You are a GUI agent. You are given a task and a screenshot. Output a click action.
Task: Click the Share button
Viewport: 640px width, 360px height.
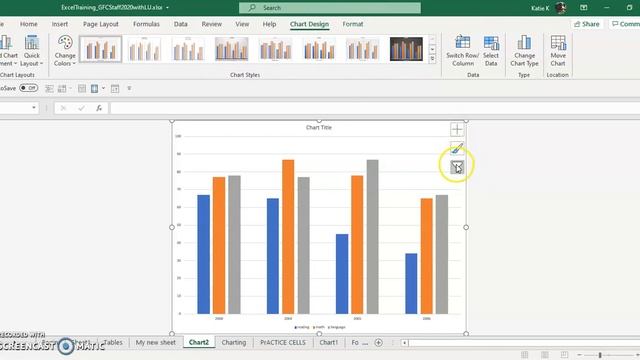587,24
